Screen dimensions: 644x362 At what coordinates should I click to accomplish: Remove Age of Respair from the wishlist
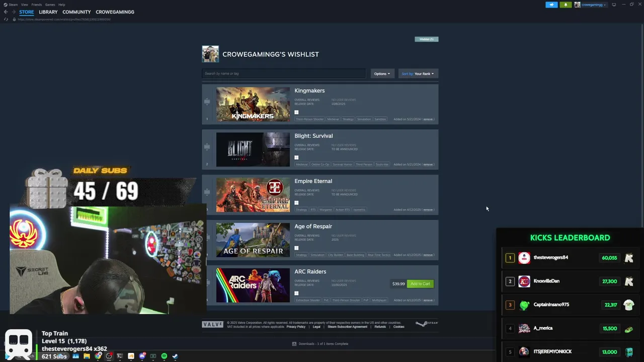[428, 255]
